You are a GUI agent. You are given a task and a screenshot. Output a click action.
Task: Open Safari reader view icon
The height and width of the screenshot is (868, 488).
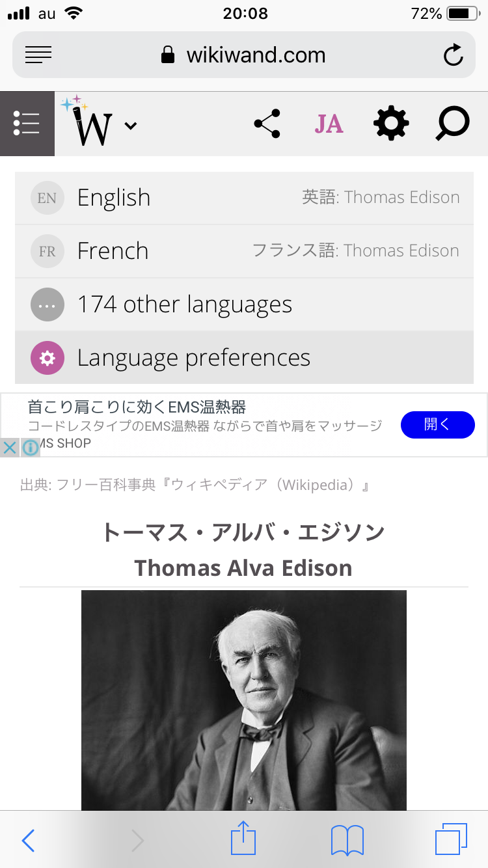click(38, 55)
